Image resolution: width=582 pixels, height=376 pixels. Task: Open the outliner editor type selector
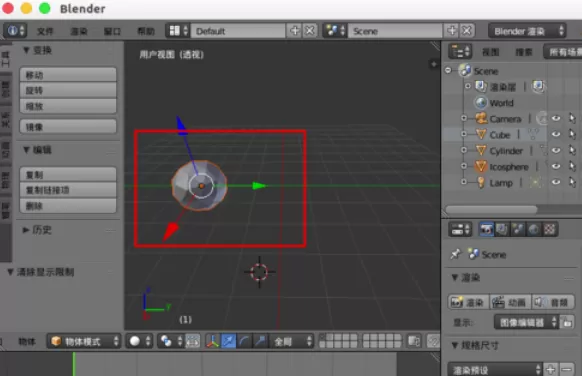tap(460, 51)
